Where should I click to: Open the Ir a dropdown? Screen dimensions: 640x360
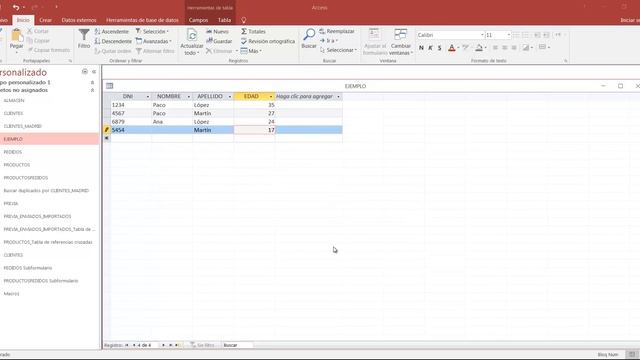point(329,40)
